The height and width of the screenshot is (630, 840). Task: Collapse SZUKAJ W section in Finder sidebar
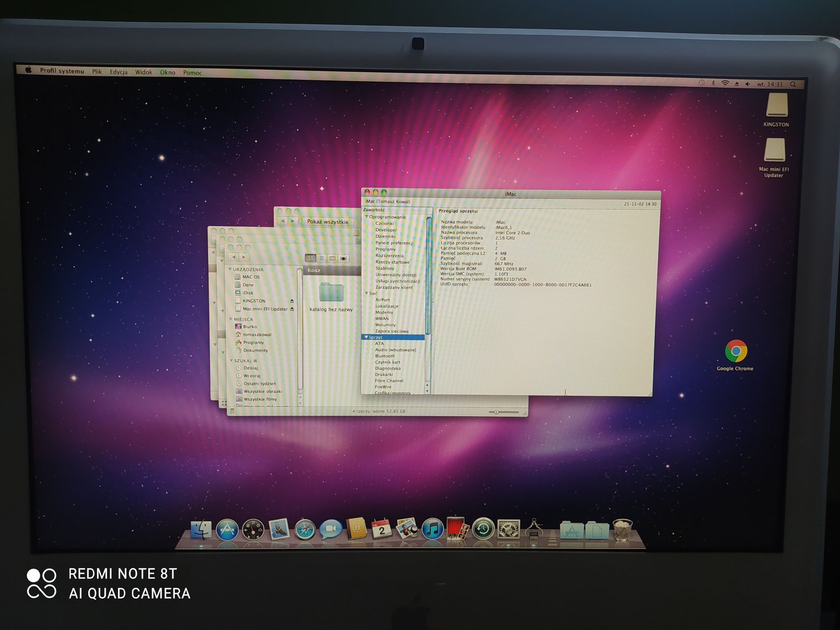click(231, 360)
